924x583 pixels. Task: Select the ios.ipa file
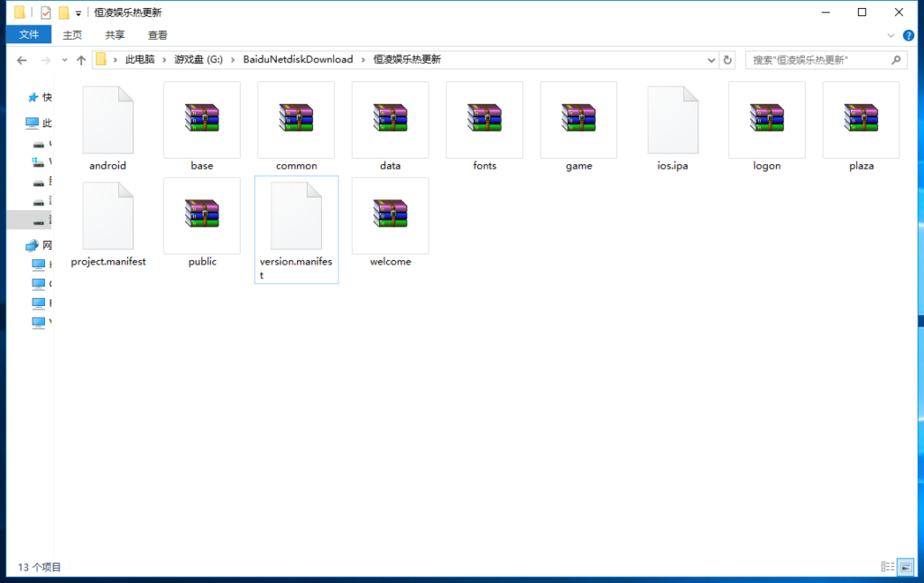pyautogui.click(x=672, y=119)
